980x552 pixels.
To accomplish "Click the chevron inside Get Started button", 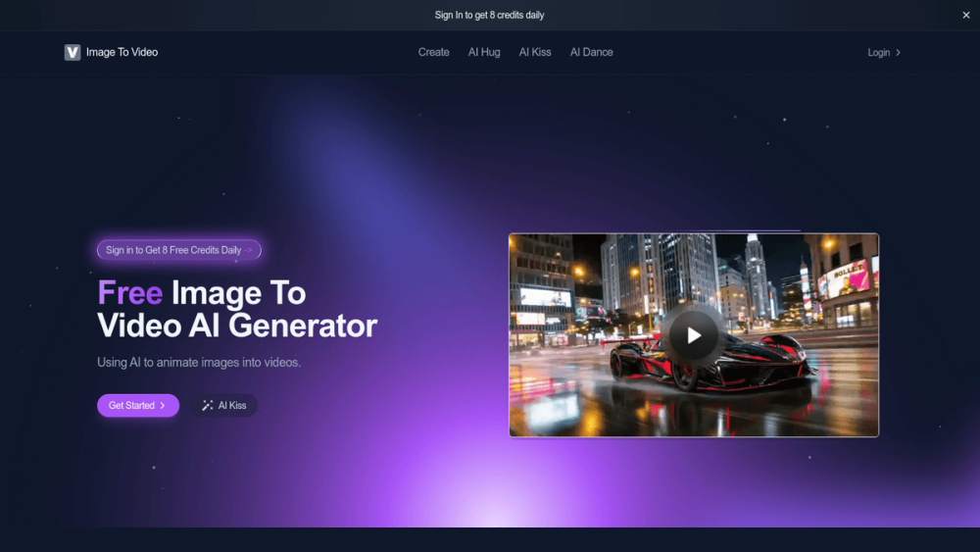I will 163,405.
